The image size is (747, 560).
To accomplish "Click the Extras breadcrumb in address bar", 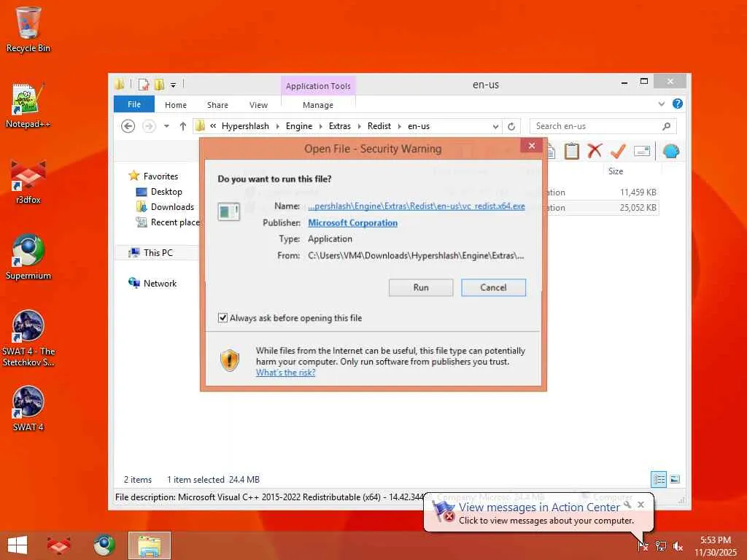I will [339, 126].
